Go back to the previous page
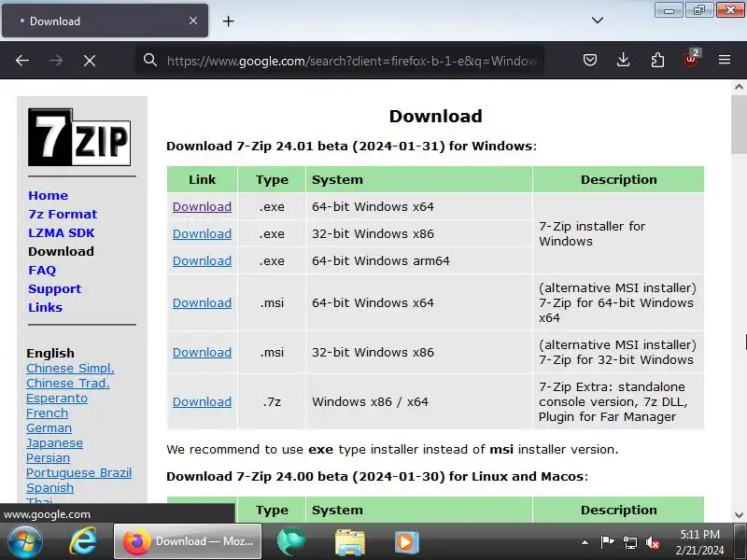This screenshot has height=560, width=747. (x=22, y=61)
